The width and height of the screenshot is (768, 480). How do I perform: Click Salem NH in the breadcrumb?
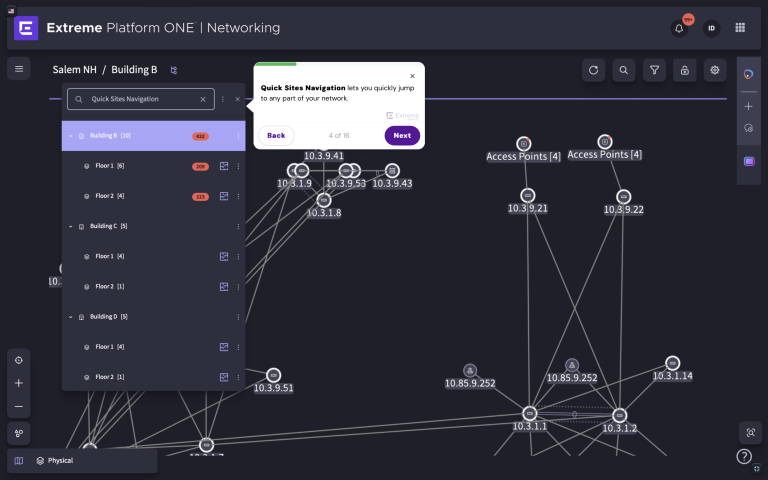coord(74,70)
